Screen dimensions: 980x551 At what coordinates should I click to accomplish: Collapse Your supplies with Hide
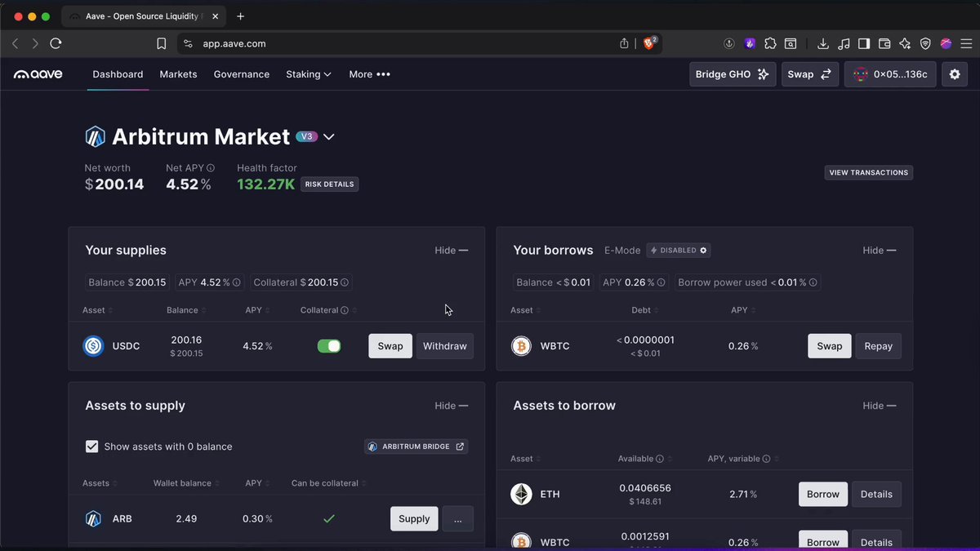(x=452, y=251)
